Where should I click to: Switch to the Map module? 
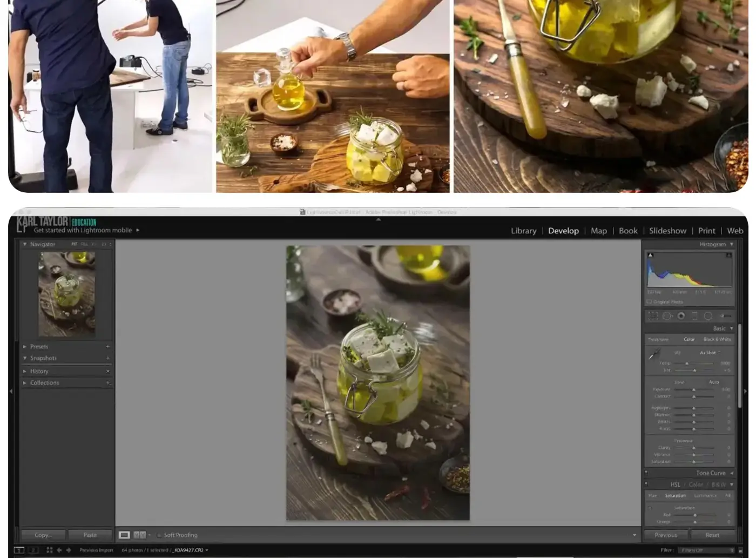599,231
